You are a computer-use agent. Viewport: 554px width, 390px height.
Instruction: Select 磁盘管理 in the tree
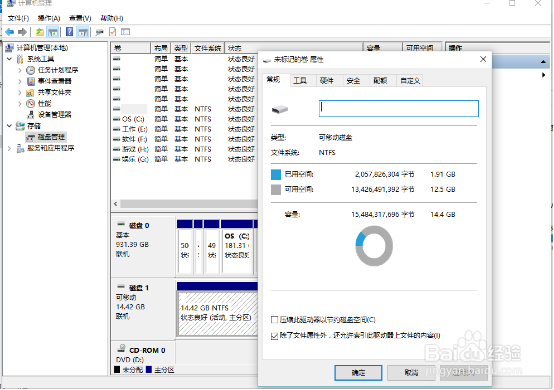pyautogui.click(x=46, y=137)
